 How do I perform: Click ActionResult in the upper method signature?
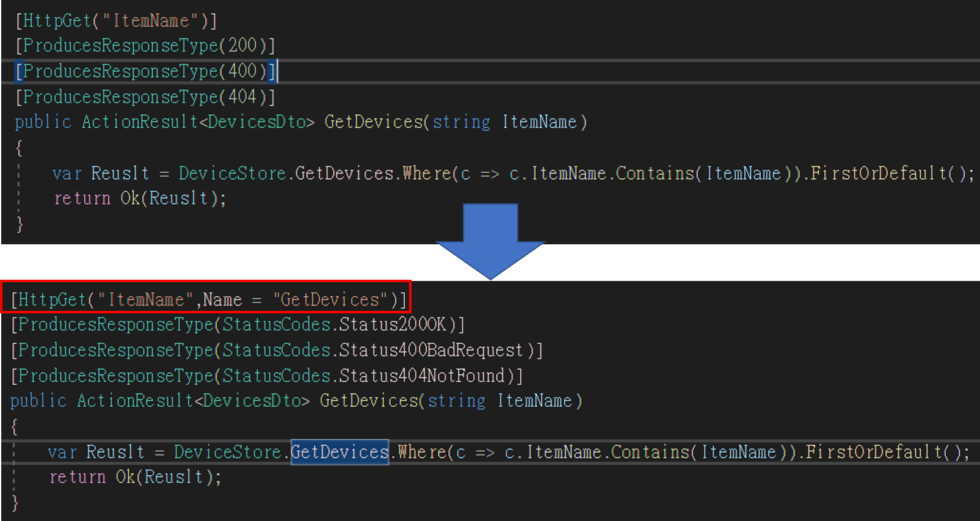tap(140, 122)
